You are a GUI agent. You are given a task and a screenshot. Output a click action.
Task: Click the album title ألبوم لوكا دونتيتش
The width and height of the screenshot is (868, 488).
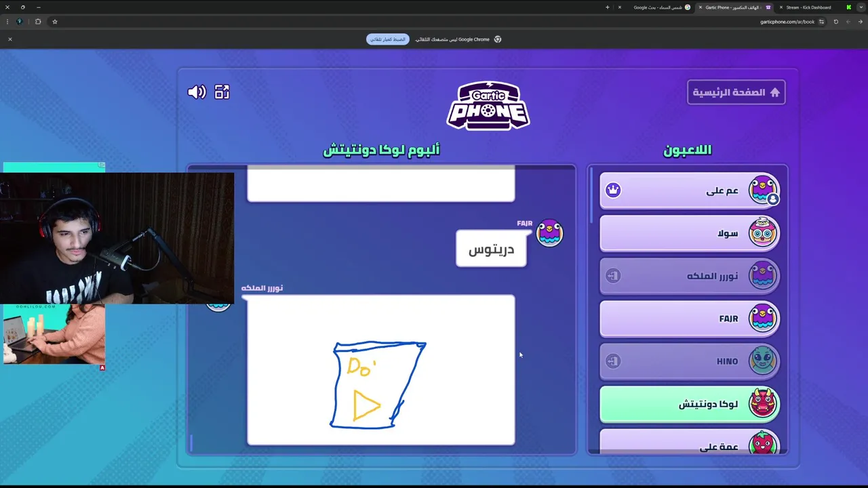coord(381,150)
